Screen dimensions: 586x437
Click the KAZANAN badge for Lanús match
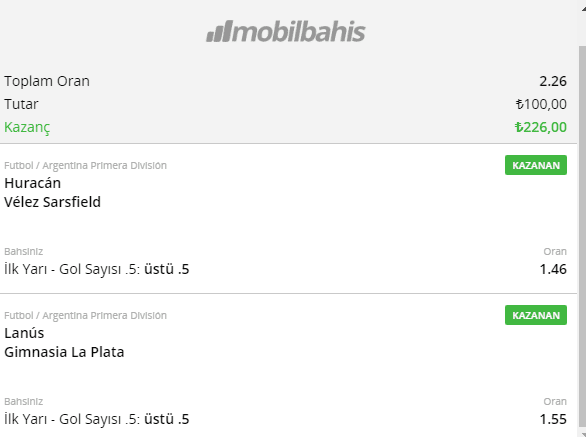click(x=536, y=315)
